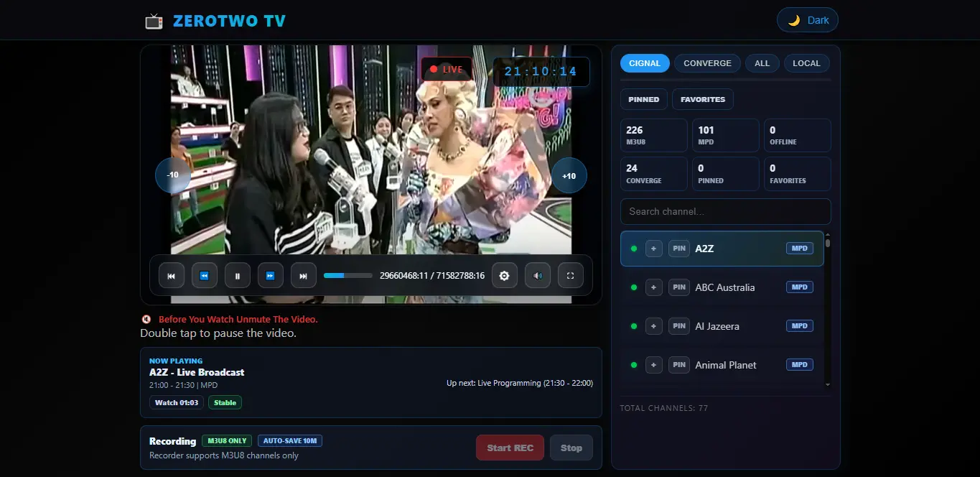Focus the Search channel input field
This screenshot has width=980, height=477.
(x=726, y=211)
